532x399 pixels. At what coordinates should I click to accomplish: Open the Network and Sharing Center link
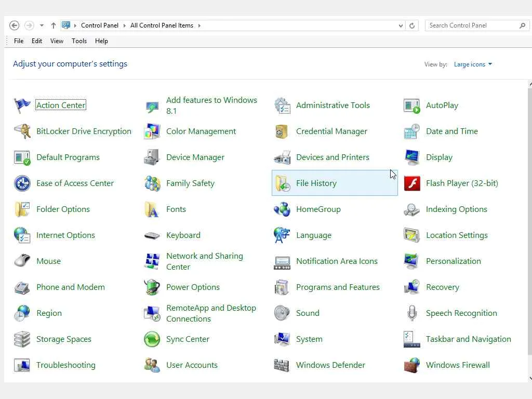205,261
